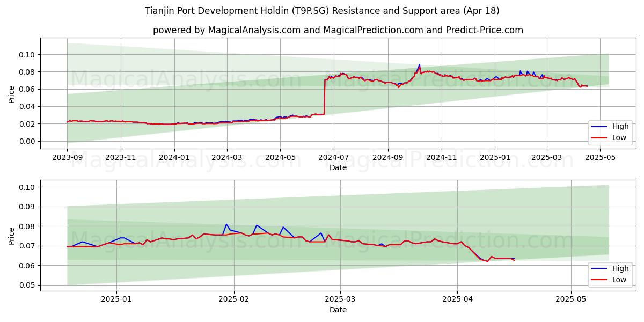
Task: Click the '0.09' y-axis tick in bottom chart
Action: 27,207
